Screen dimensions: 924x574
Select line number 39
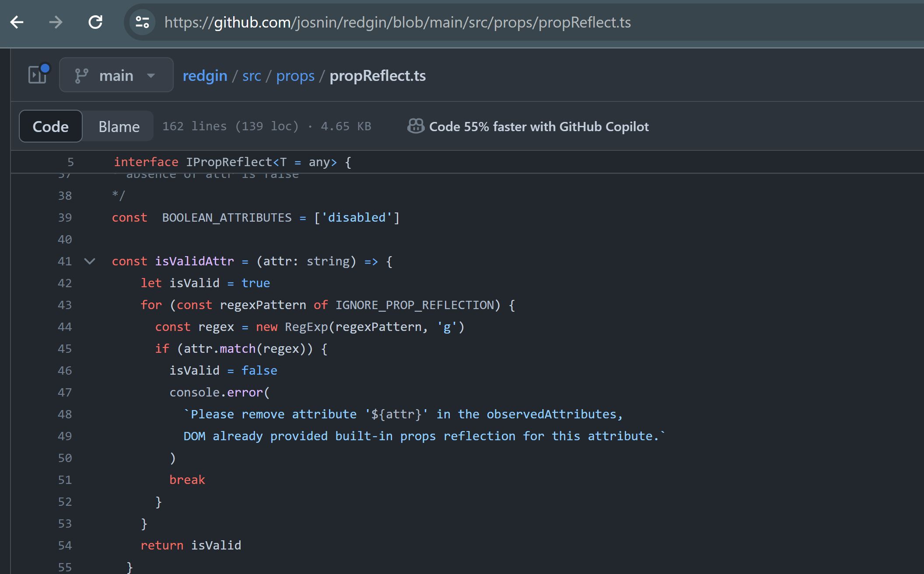coord(65,218)
